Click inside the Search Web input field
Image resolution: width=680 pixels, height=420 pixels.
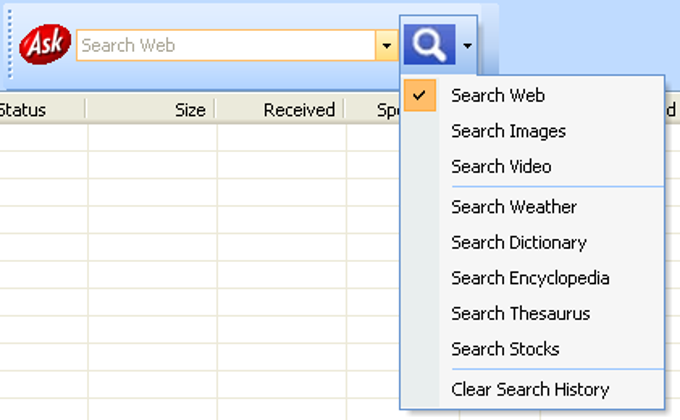[x=226, y=45]
